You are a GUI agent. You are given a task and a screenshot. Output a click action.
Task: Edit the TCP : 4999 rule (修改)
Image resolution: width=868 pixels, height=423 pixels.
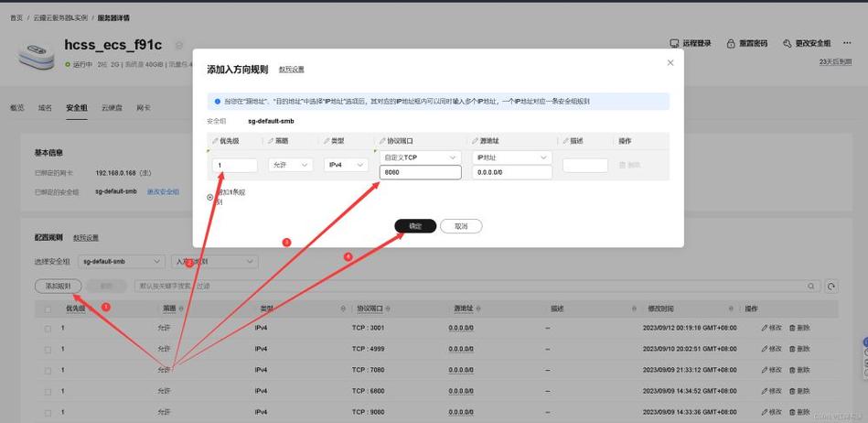(x=772, y=349)
